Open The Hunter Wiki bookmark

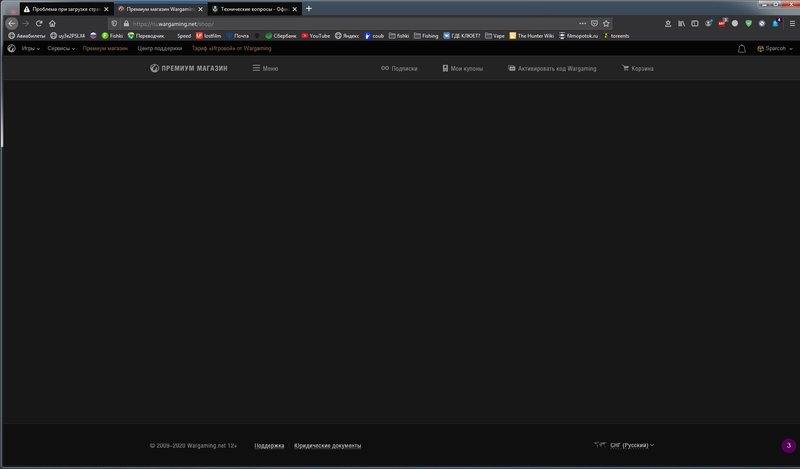pyautogui.click(x=532, y=36)
